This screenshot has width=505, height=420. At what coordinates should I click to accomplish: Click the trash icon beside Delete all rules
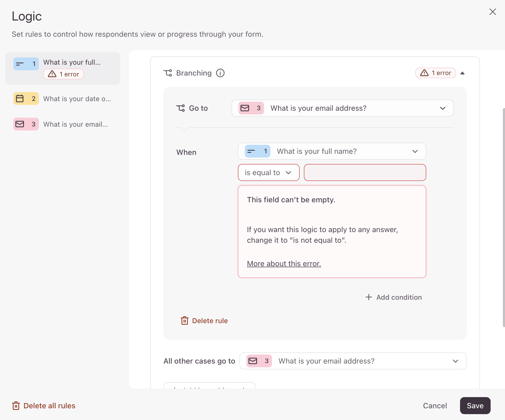[x=16, y=406]
